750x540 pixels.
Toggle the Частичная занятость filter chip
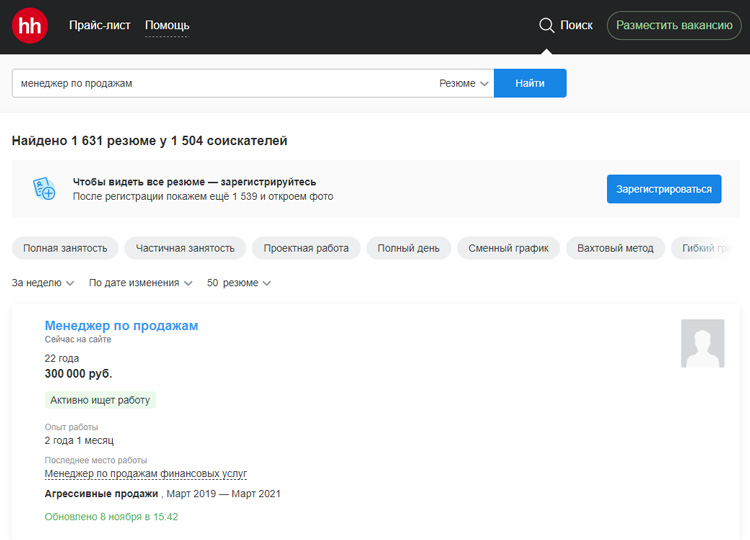click(185, 248)
